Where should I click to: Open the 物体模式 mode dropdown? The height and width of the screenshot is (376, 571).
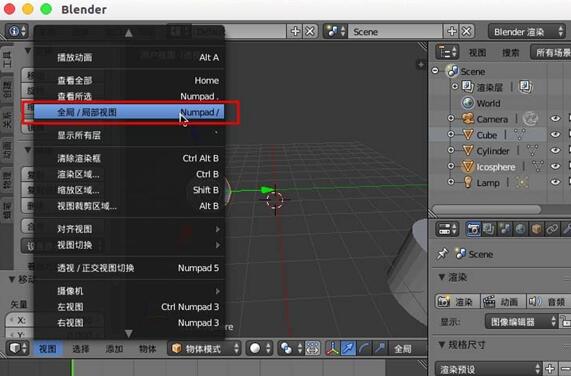pyautogui.click(x=205, y=349)
